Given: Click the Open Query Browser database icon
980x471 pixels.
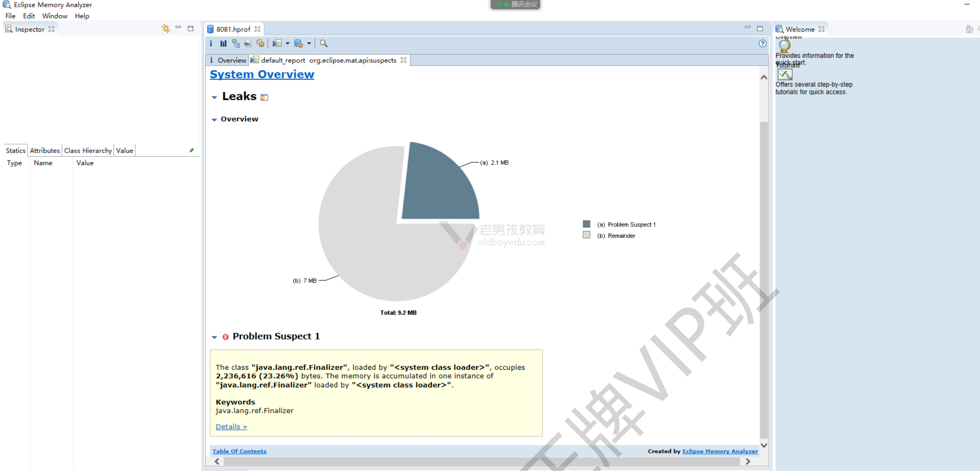Looking at the screenshot, I should 298,43.
